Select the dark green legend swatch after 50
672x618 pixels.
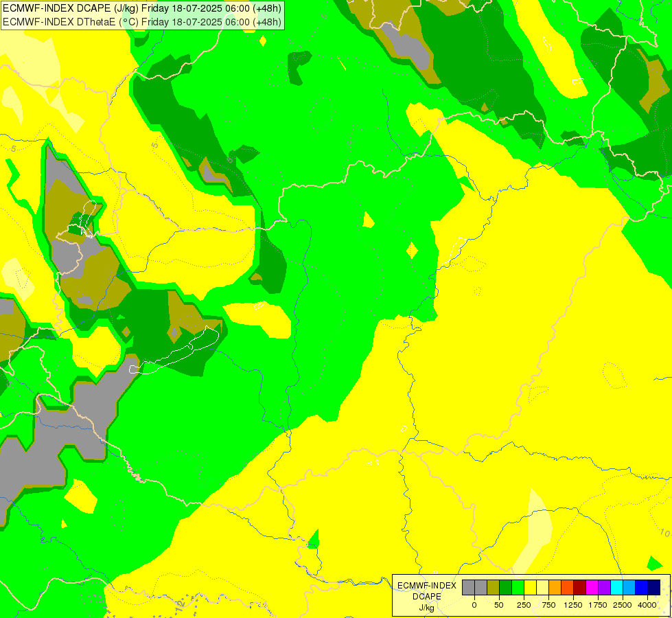tap(505, 587)
